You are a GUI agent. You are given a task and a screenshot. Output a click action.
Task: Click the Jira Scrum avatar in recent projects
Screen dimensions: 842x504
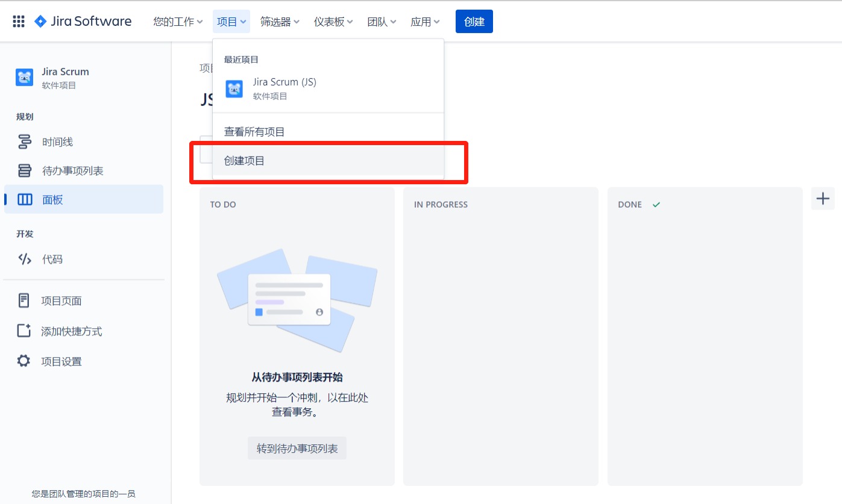(x=234, y=89)
